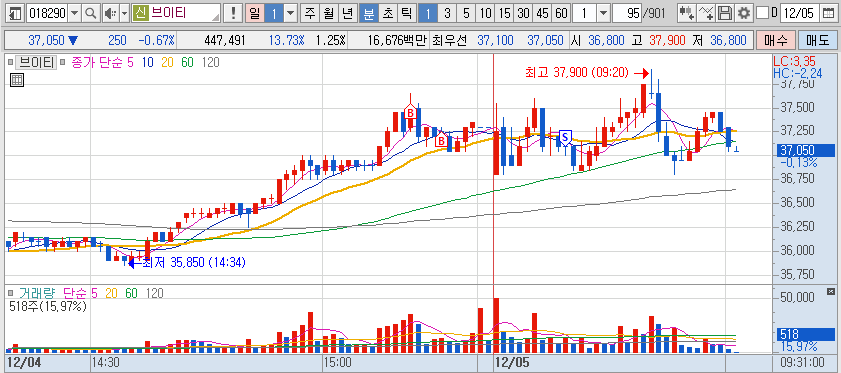Open the stock search magnifier
This screenshot has width=841, height=373.
(x=91, y=13)
